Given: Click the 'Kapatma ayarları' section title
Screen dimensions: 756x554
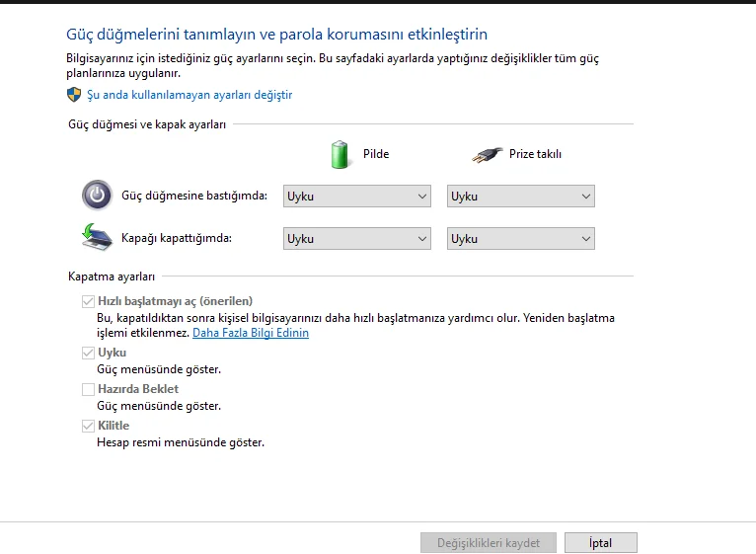Looking at the screenshot, I should pyautogui.click(x=112, y=277).
